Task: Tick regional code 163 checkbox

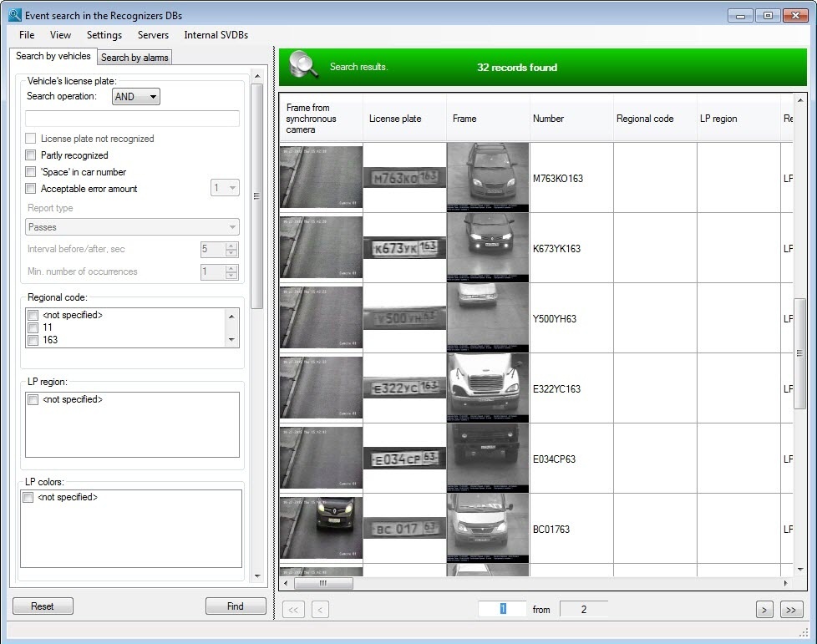Action: [x=33, y=340]
